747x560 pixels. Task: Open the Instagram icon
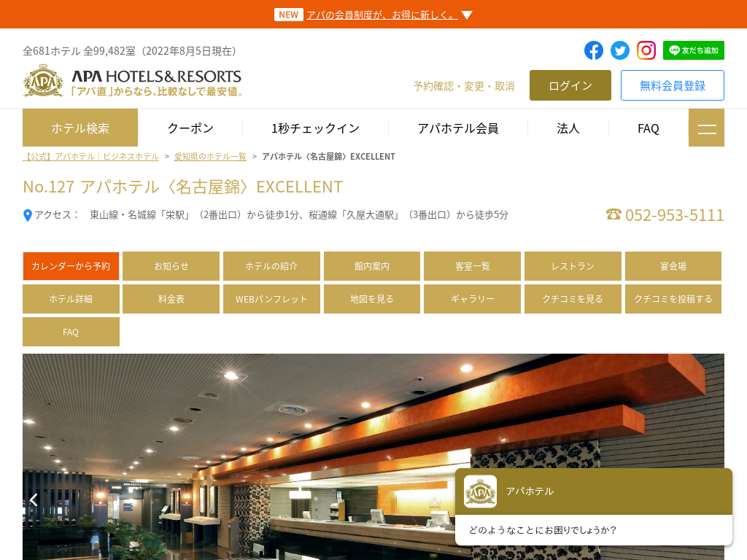[646, 50]
